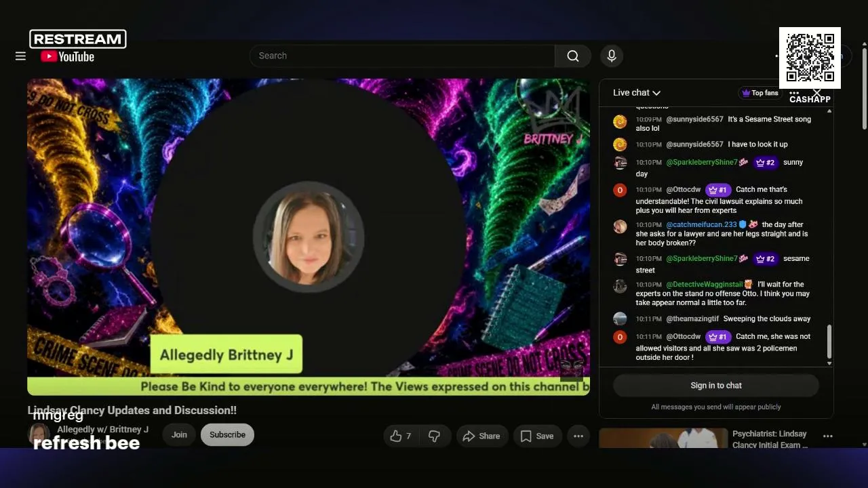Click the @sunnyside6567 avatar on 10:09PM message
The width and height of the screenshot is (868, 488).
pyautogui.click(x=620, y=122)
